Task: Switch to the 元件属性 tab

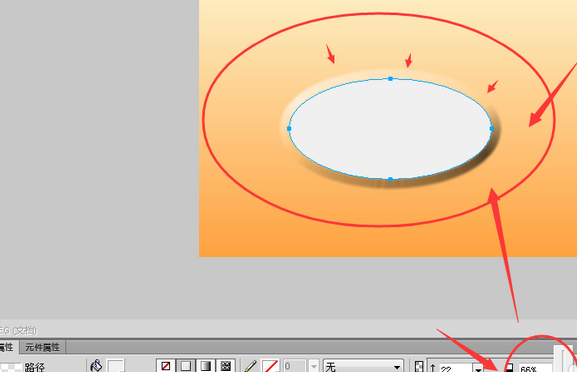Action: [x=42, y=347]
